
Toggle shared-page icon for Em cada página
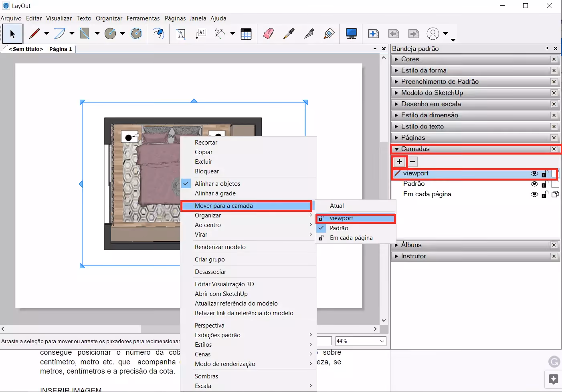click(x=555, y=194)
